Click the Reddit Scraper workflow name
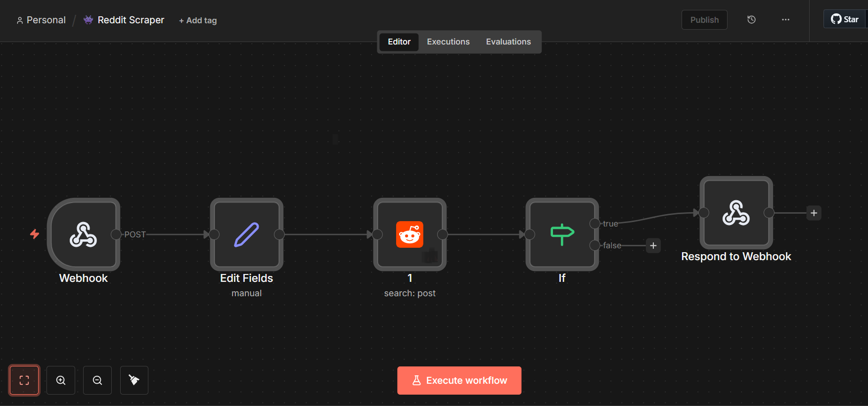 [x=131, y=20]
